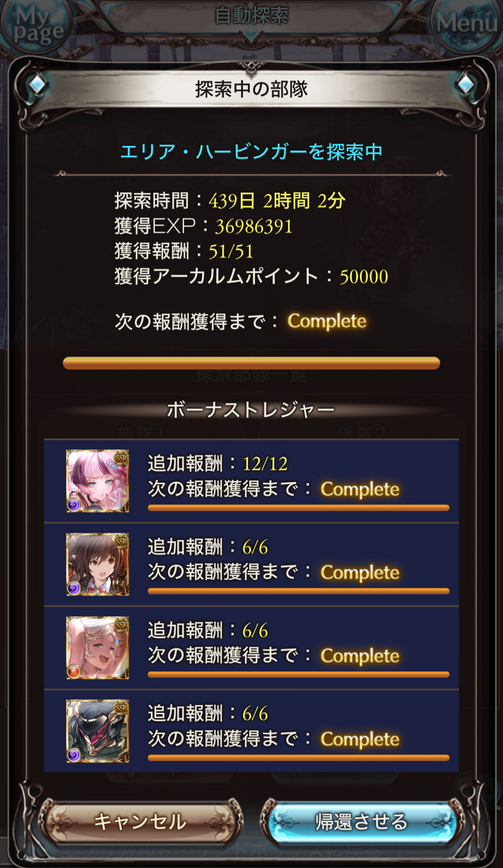The image size is (503, 868).
Task: Select the dark armored knight SSR portrait
Action: [98, 731]
